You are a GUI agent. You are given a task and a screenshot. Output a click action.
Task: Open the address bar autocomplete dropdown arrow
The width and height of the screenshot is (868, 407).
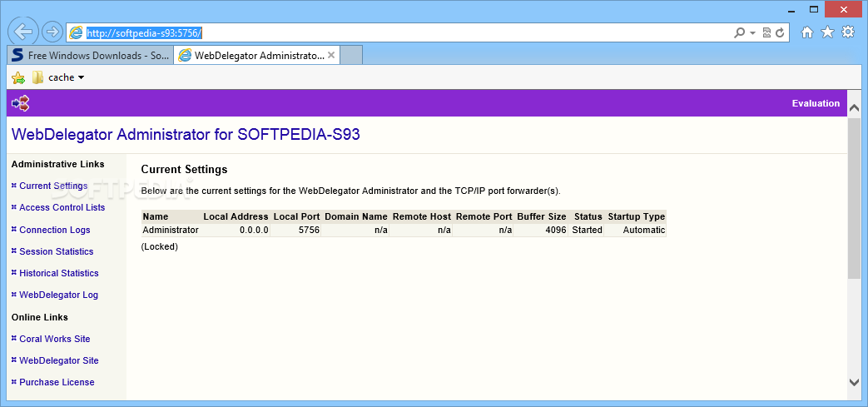point(753,33)
